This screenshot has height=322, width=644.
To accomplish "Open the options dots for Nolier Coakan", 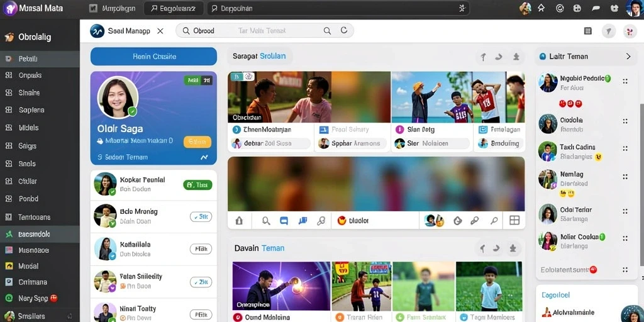I will 625,238.
